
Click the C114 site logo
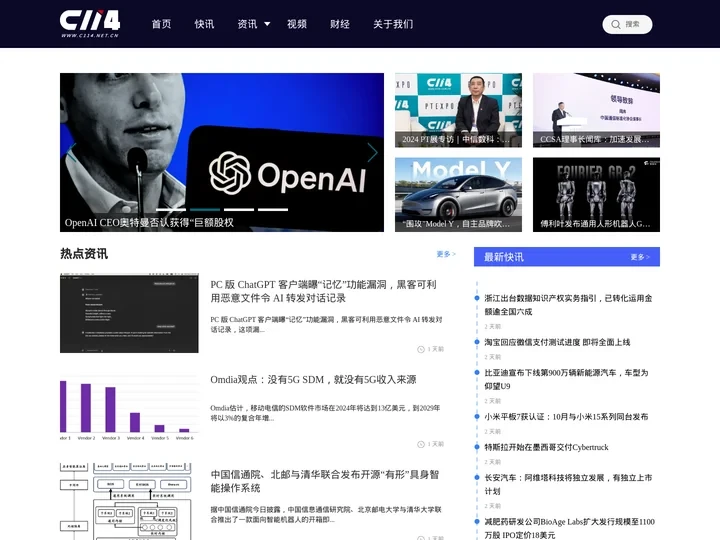pyautogui.click(x=90, y=24)
